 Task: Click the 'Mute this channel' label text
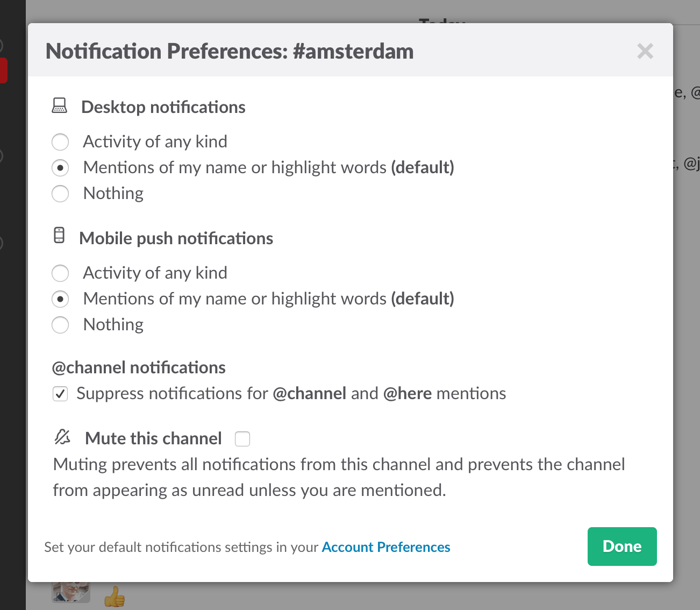pyautogui.click(x=153, y=438)
